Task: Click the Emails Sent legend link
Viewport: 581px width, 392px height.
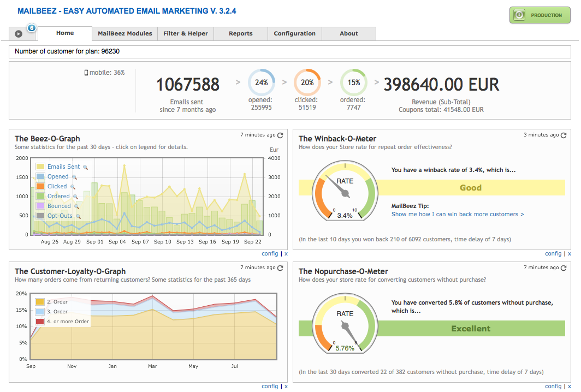Action: click(x=63, y=167)
